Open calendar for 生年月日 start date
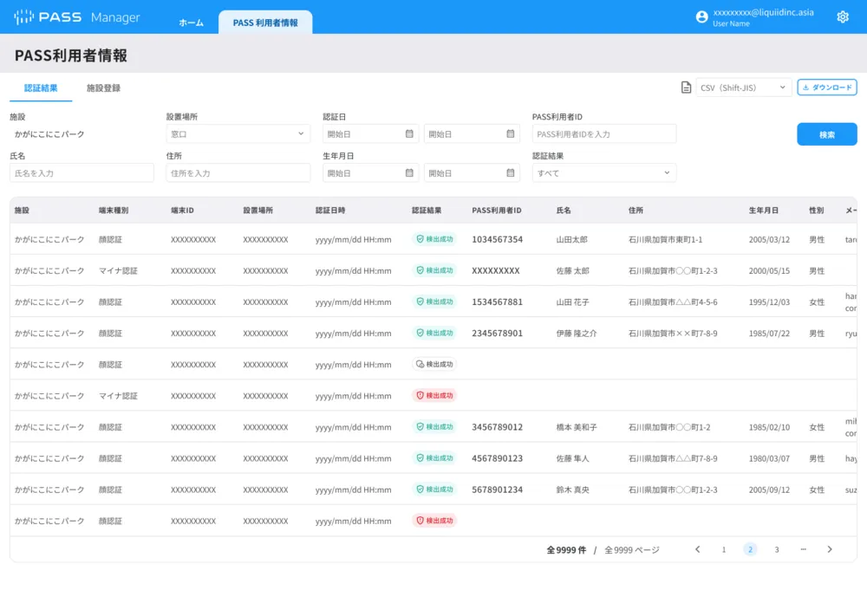 [409, 173]
